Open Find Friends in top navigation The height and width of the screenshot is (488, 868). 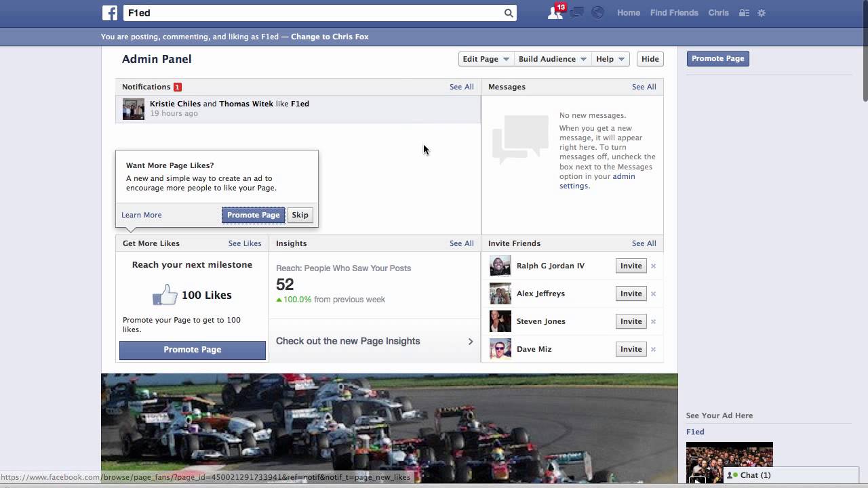(674, 13)
